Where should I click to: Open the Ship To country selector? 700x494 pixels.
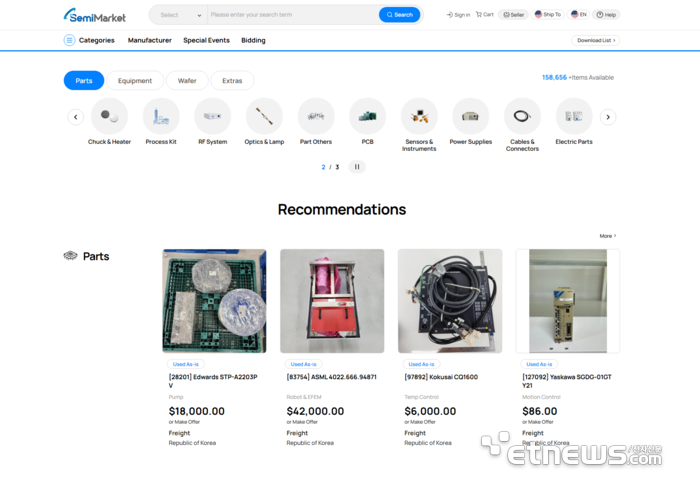click(548, 15)
